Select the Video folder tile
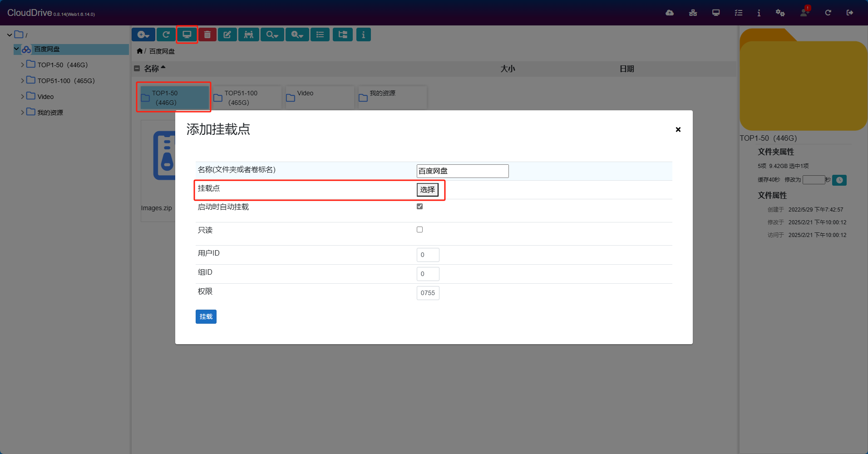The height and width of the screenshot is (454, 868). pos(320,97)
